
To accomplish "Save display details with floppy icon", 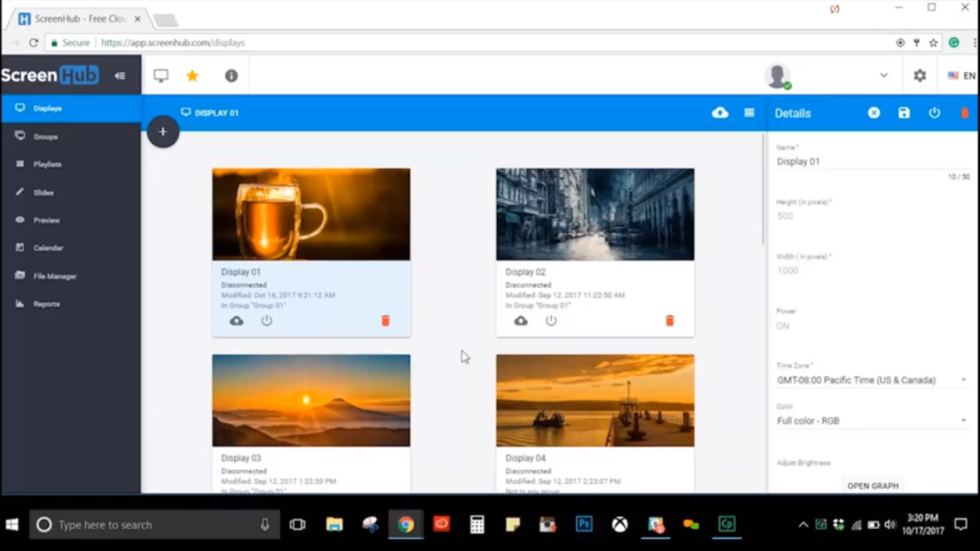I will (903, 113).
